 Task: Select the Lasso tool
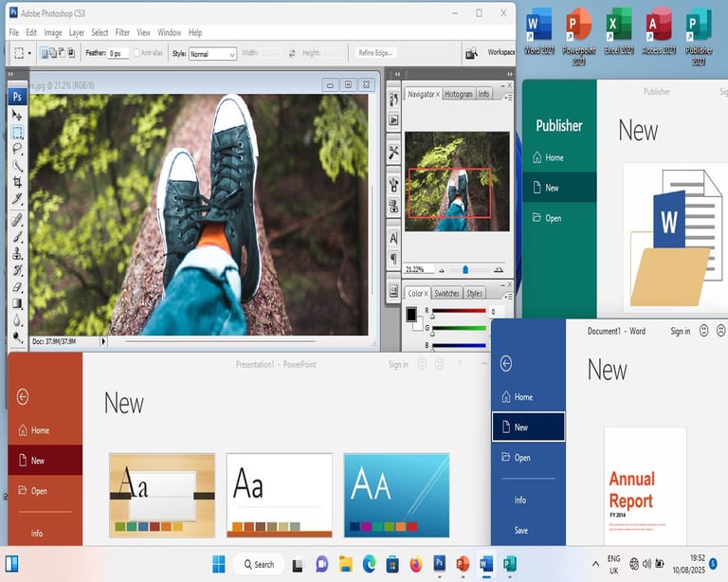tap(17, 149)
